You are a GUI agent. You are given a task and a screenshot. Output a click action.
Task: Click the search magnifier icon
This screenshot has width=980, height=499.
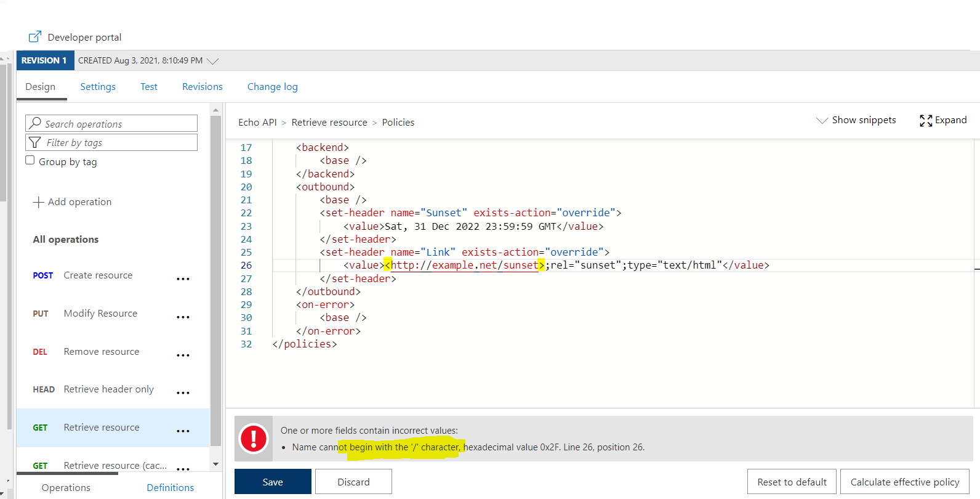point(35,123)
